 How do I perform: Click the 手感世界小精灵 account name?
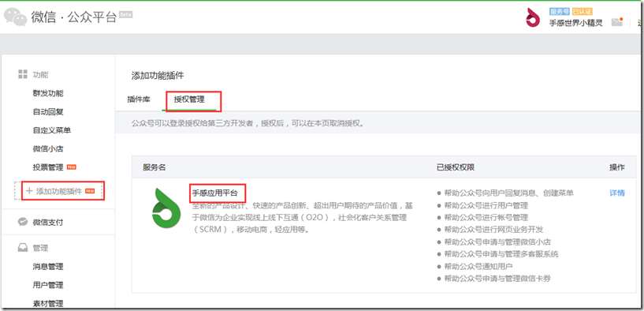coord(576,23)
